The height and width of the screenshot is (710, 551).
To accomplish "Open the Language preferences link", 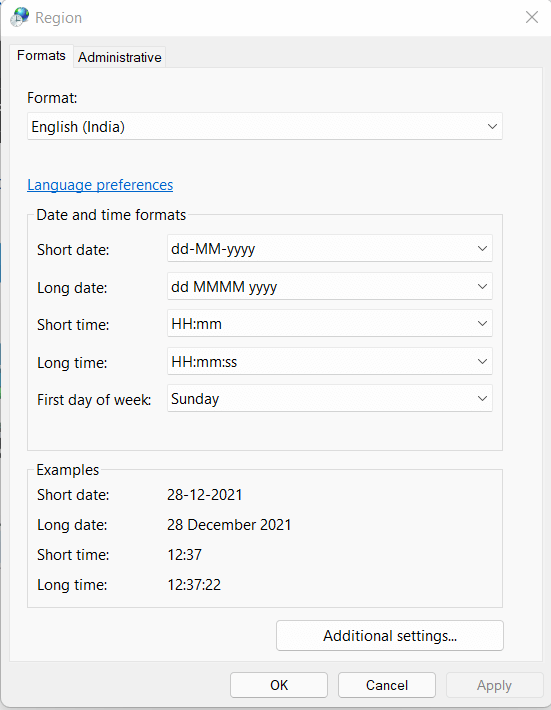I will pyautogui.click(x=100, y=185).
